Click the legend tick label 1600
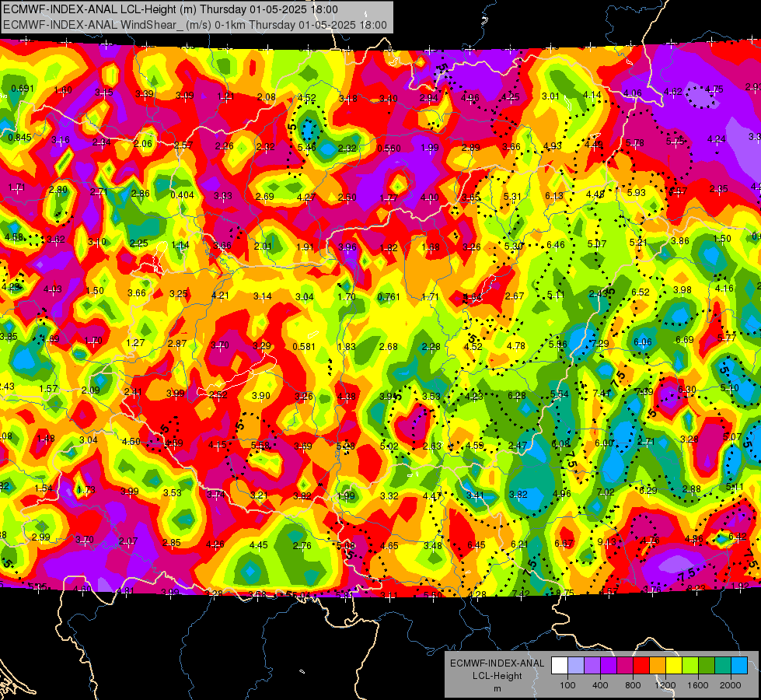The height and width of the screenshot is (700, 761). click(x=698, y=685)
